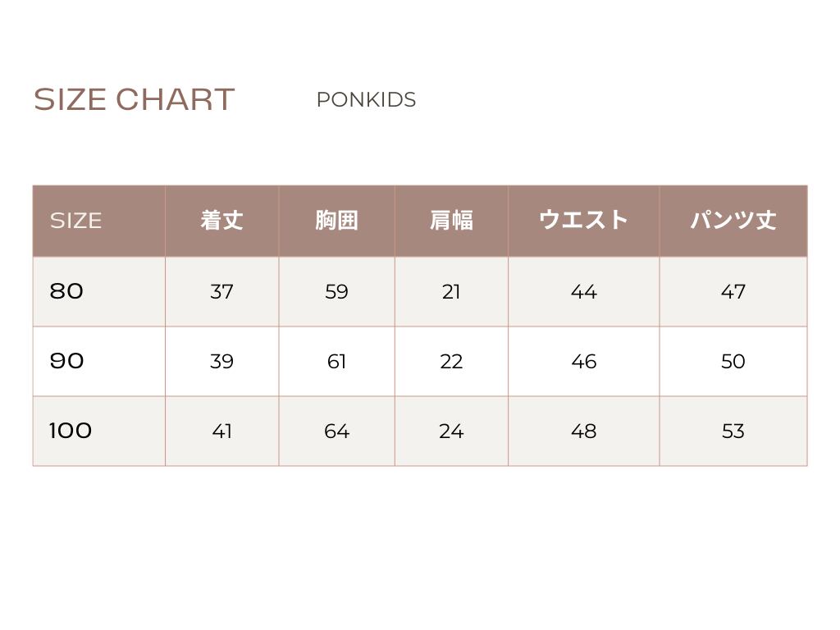
Task: Click the 肩幅 value 21 cell
Action: (x=451, y=292)
